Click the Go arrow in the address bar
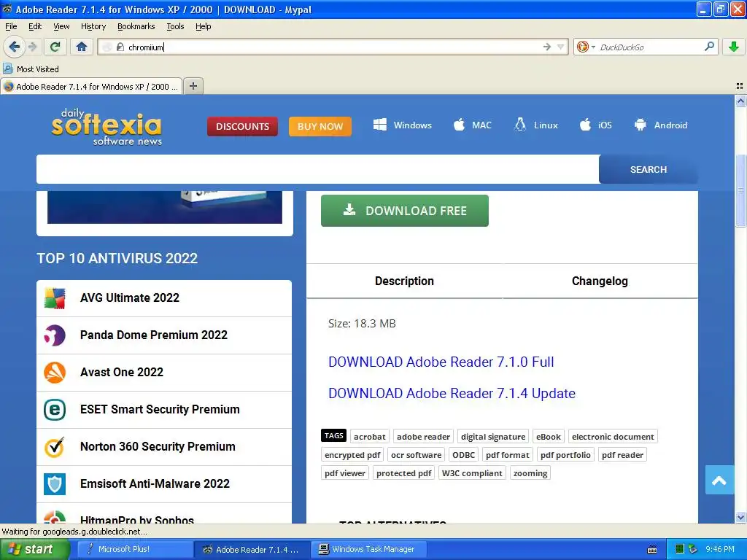Viewport: 747px width, 560px height. (x=547, y=47)
